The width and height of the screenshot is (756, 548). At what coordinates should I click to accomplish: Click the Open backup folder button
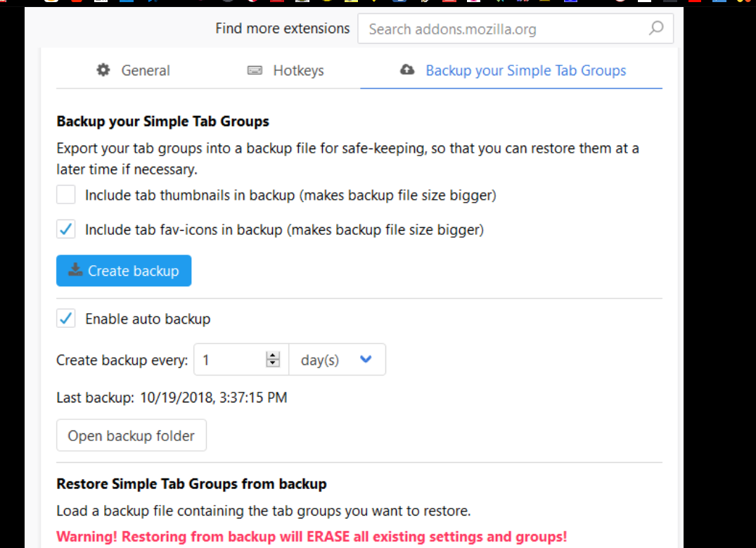pyautogui.click(x=131, y=435)
